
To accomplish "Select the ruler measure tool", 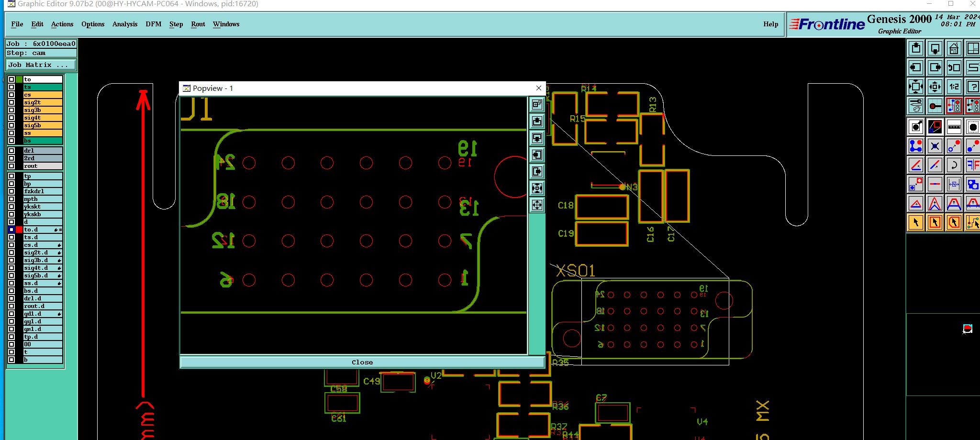I will [x=954, y=127].
